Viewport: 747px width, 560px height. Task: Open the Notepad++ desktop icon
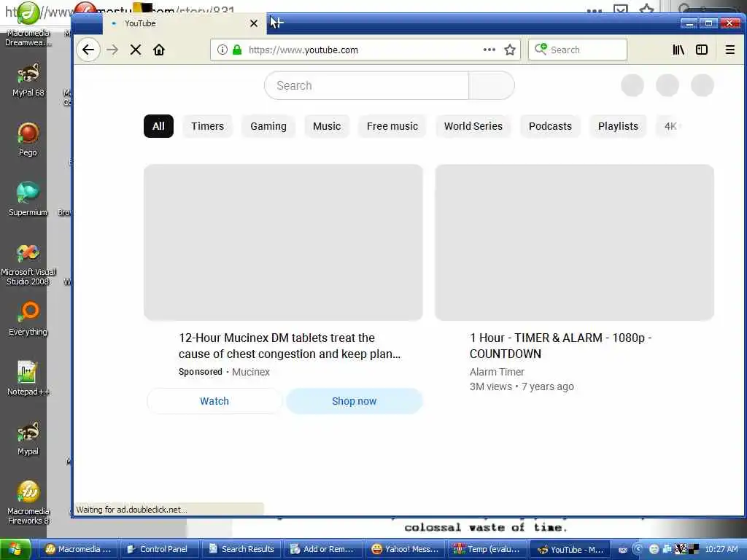coord(28,378)
